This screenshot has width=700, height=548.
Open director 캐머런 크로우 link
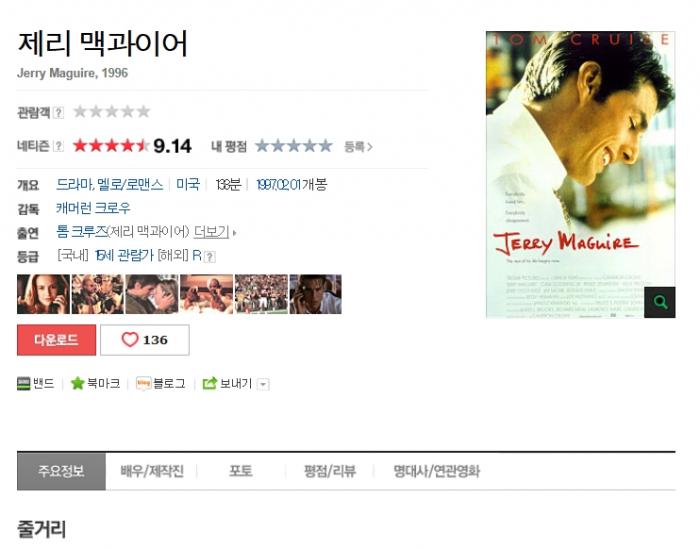tap(93, 208)
